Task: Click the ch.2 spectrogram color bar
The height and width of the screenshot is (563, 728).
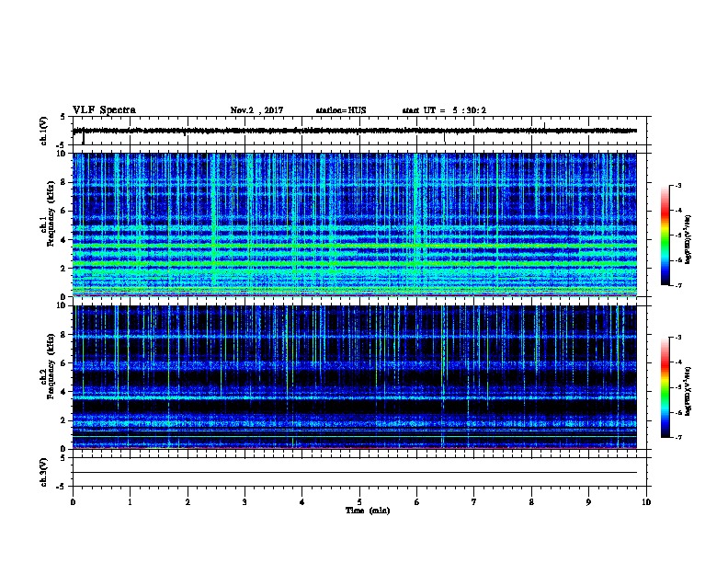Action: [665, 387]
